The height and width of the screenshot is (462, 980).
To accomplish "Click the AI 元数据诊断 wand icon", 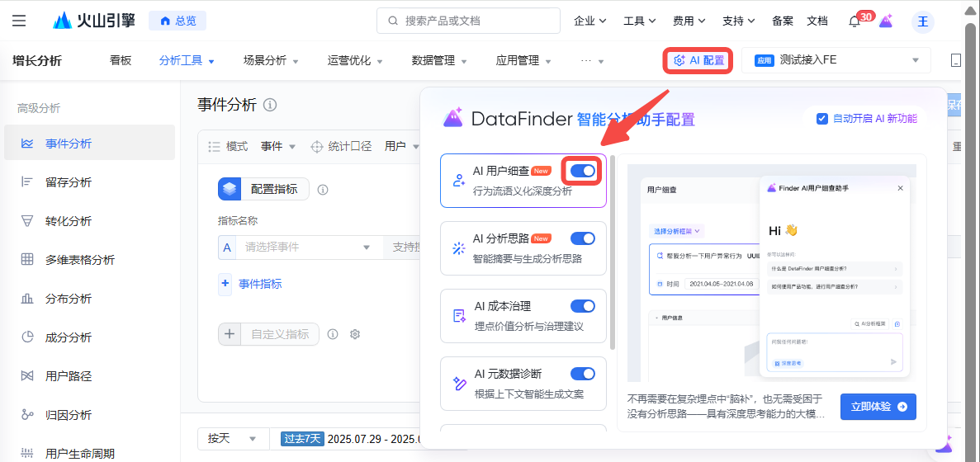I will tap(459, 384).
